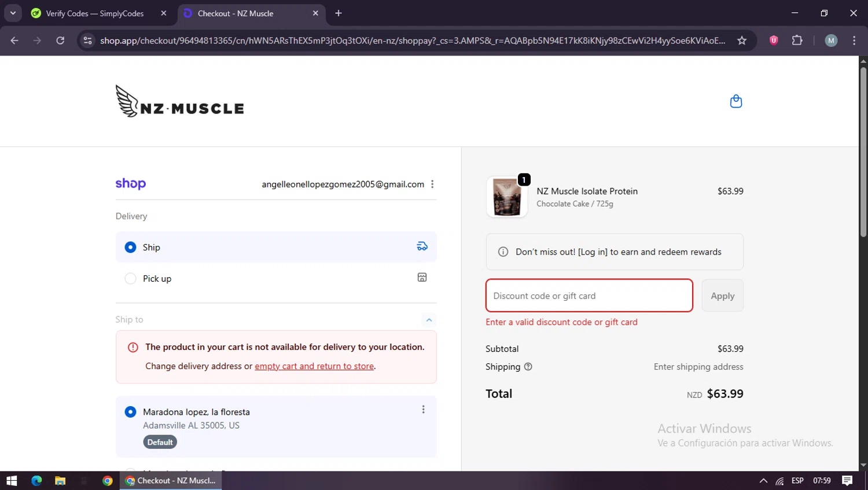The height and width of the screenshot is (490, 868).
Task: Open Windows notification center icon
Action: click(x=847, y=481)
